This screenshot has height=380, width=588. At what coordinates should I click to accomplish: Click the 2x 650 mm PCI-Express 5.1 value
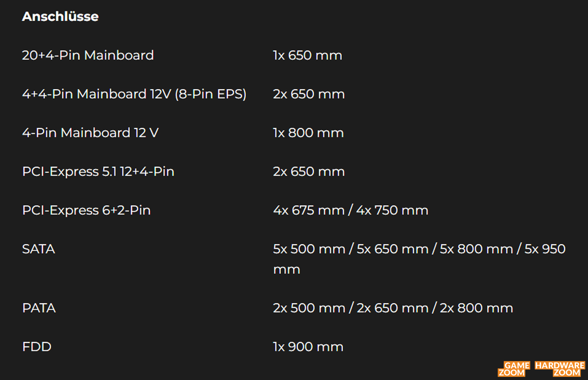(x=309, y=172)
